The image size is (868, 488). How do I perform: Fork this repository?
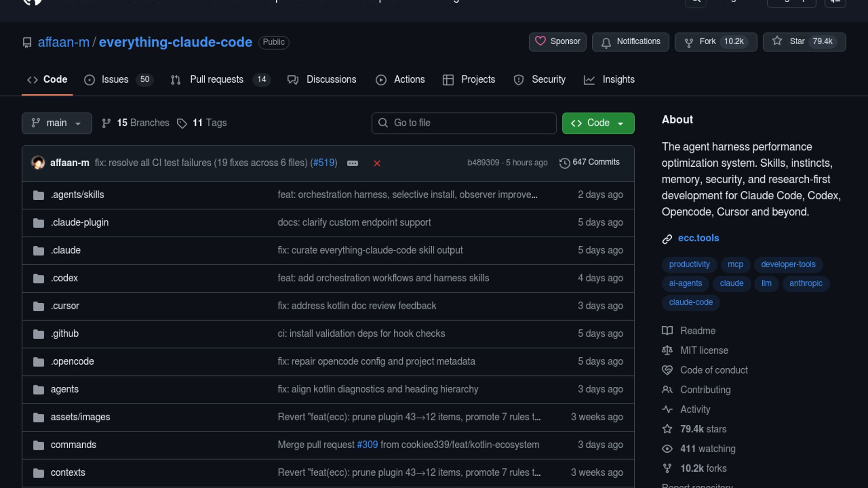point(707,42)
